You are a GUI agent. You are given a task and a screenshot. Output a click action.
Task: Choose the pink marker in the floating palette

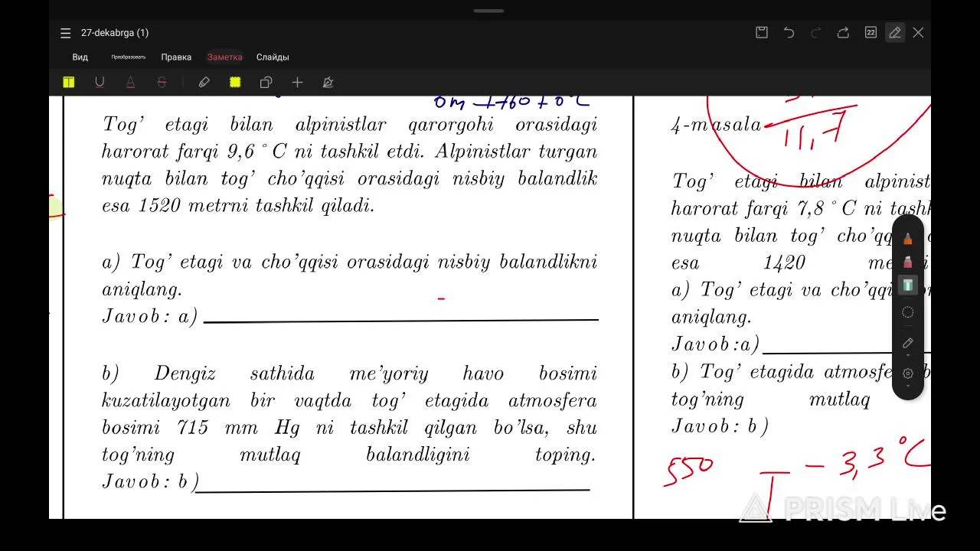908,262
